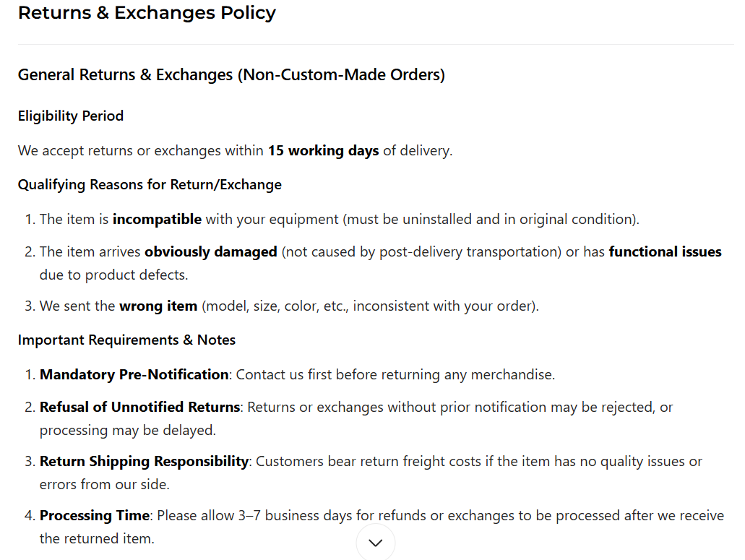Click the bold word 'incompatible'
The height and width of the screenshot is (560, 745).
(157, 219)
